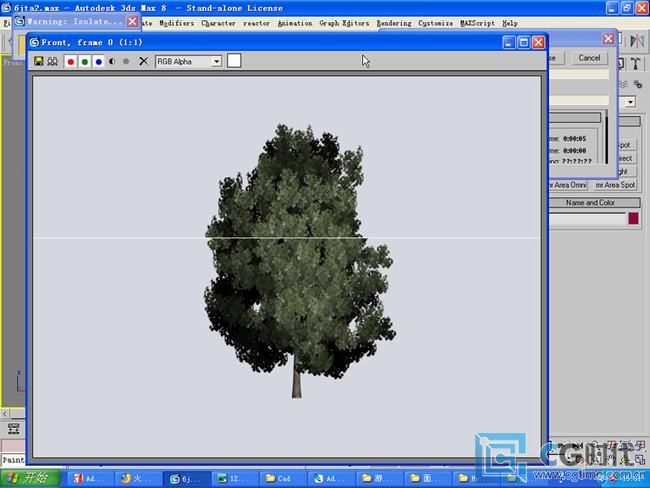
Task: Pick the white color swatch in frame toolbar
Action: (234, 61)
